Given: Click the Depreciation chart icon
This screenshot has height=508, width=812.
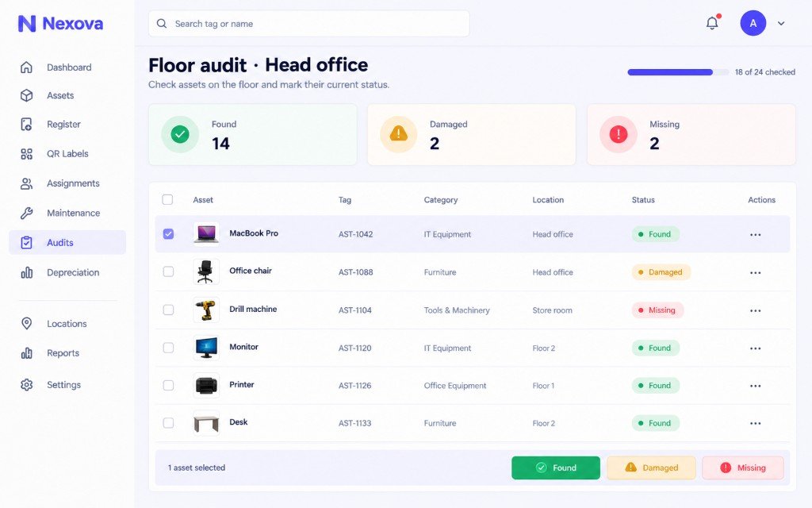Looking at the screenshot, I should [26, 273].
